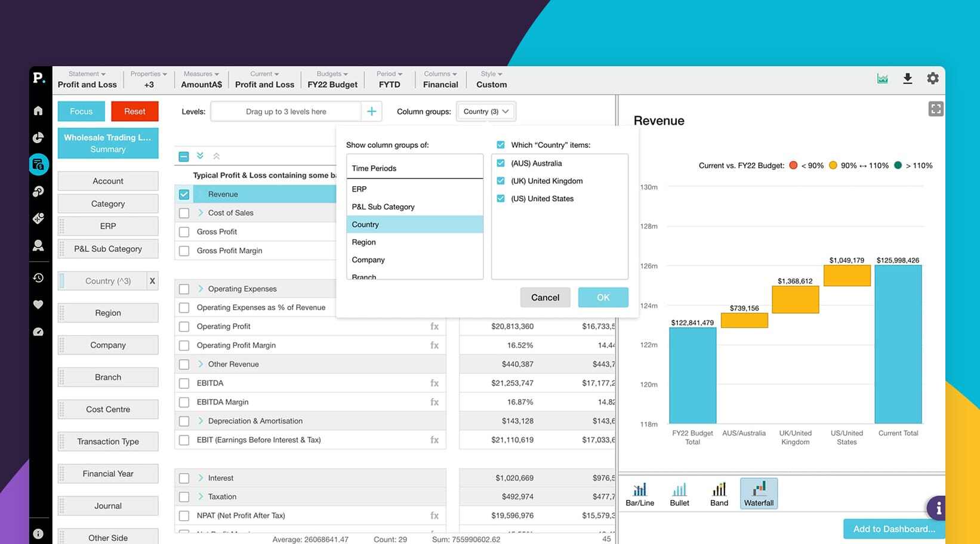Select the Bullet chart type
The image size is (980, 544).
coord(679,494)
